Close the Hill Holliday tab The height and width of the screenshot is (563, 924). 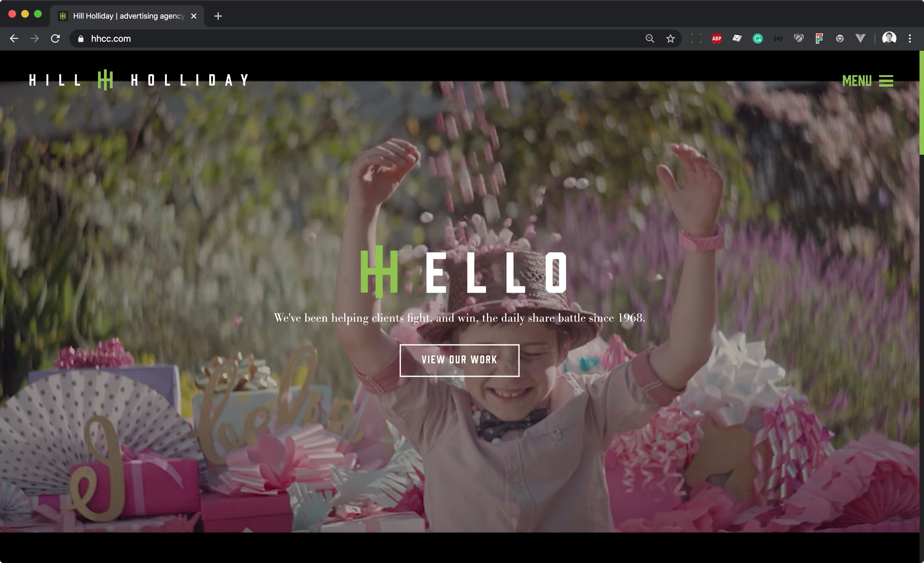pos(193,16)
